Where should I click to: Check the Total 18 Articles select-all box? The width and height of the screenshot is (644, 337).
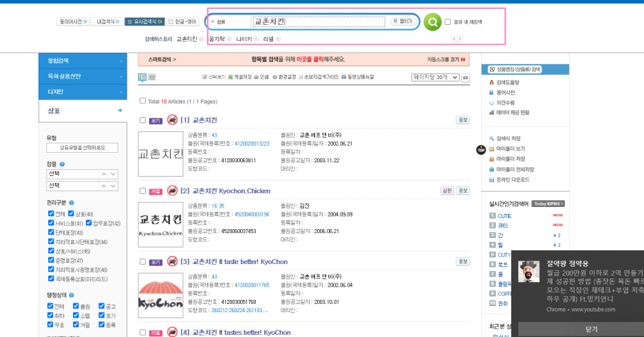[142, 100]
